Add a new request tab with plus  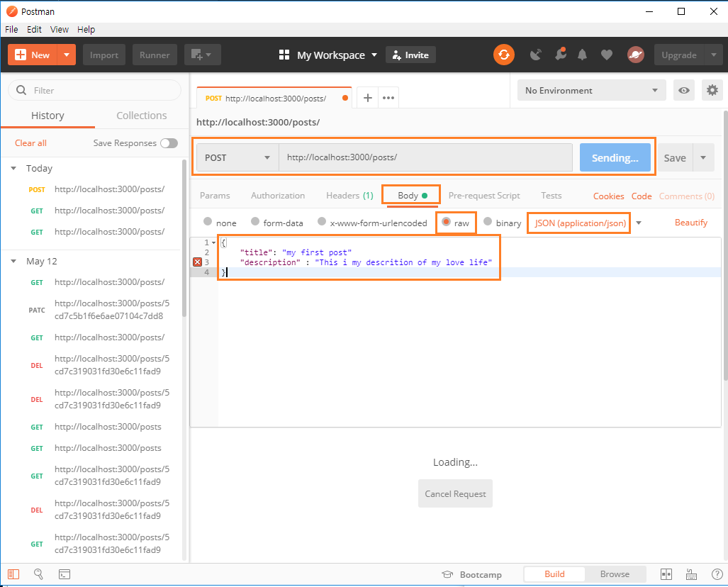(x=368, y=98)
